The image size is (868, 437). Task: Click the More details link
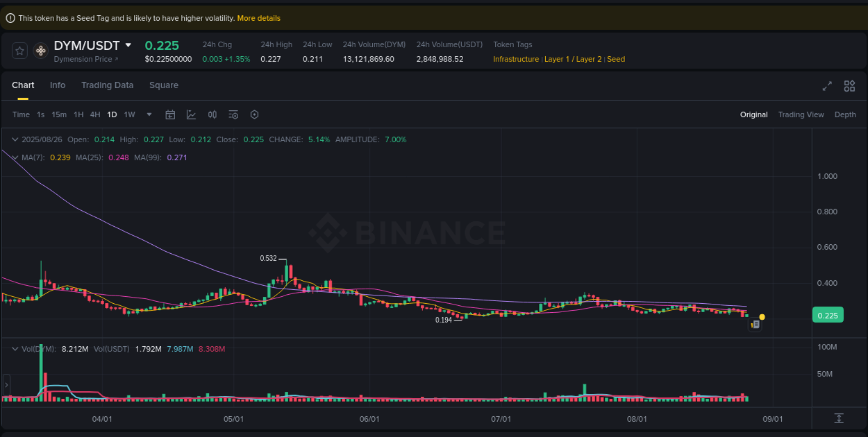tap(258, 17)
